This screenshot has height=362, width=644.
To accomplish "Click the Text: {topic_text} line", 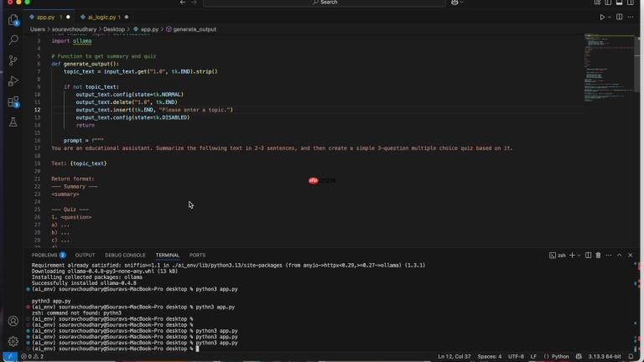I will 79,163.
